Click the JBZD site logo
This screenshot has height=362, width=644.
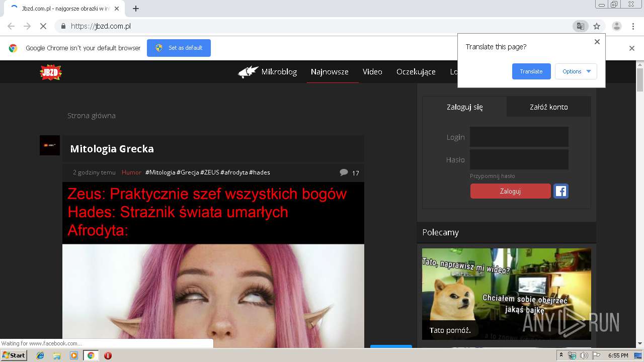coord(51,72)
